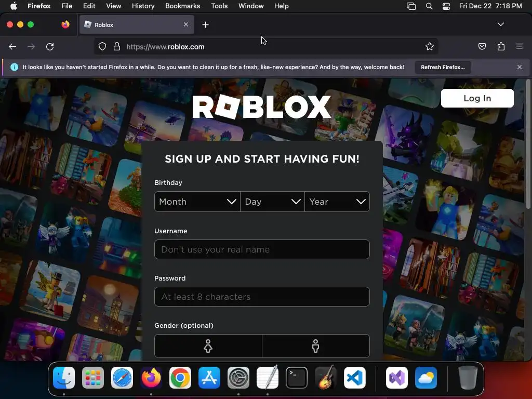Open the tracking protection shield icon
532x399 pixels.
[102, 47]
